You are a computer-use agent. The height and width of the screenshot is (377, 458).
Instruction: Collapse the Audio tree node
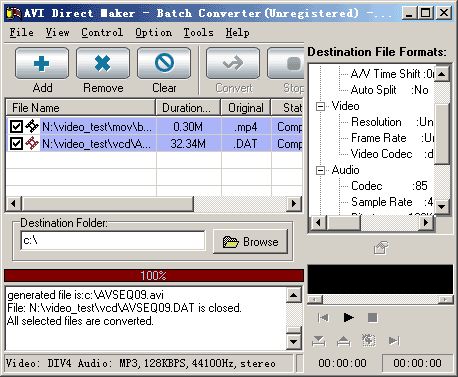click(x=320, y=170)
